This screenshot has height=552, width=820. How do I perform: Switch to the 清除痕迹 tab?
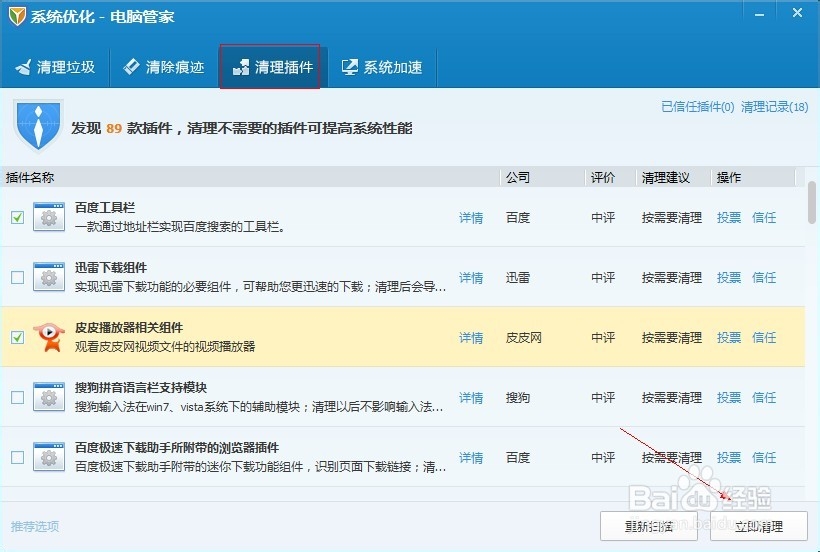coord(164,67)
